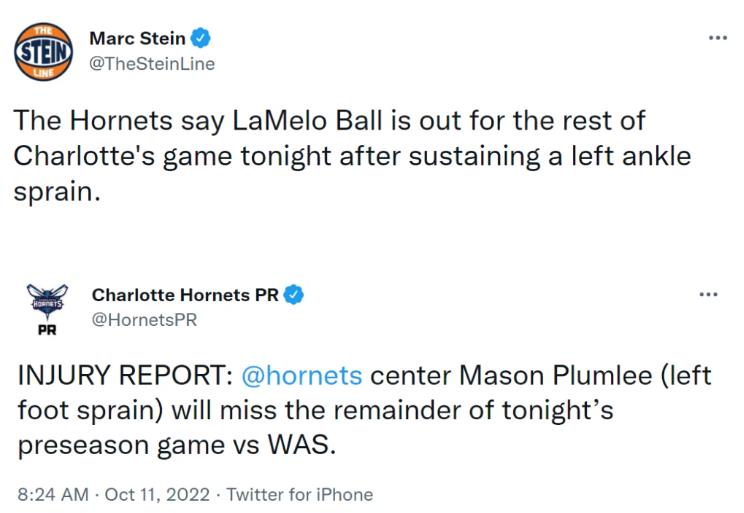
Task: Click the verified badge beside Charlotte Hornets PR
Action: click(295, 295)
